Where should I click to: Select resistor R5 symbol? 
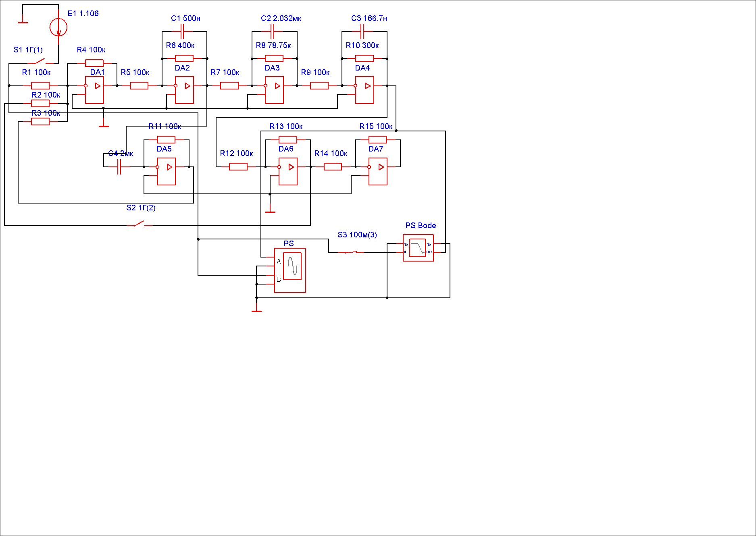pyautogui.click(x=139, y=85)
